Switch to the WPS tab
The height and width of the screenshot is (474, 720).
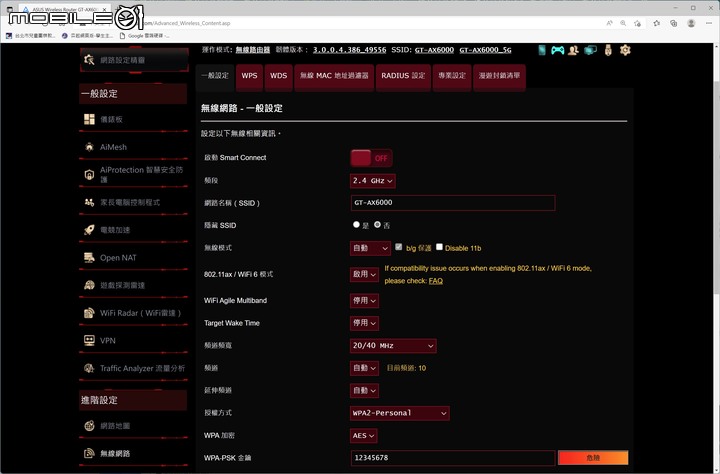(249, 77)
